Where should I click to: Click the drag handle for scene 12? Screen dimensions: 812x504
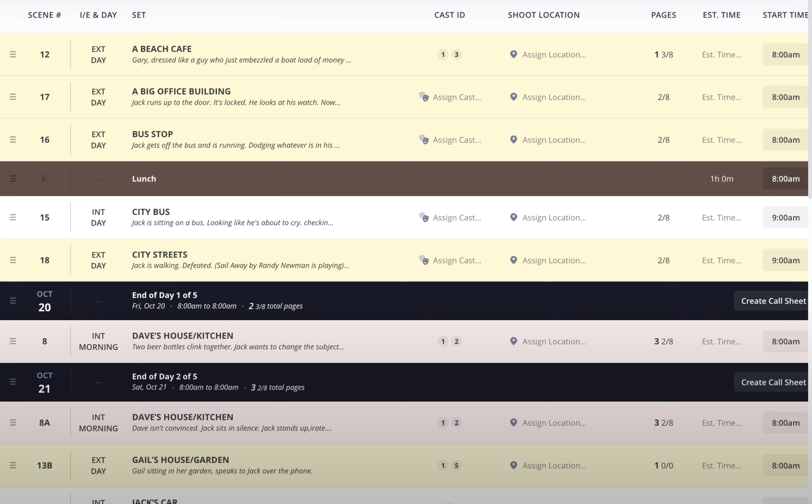[x=13, y=54]
